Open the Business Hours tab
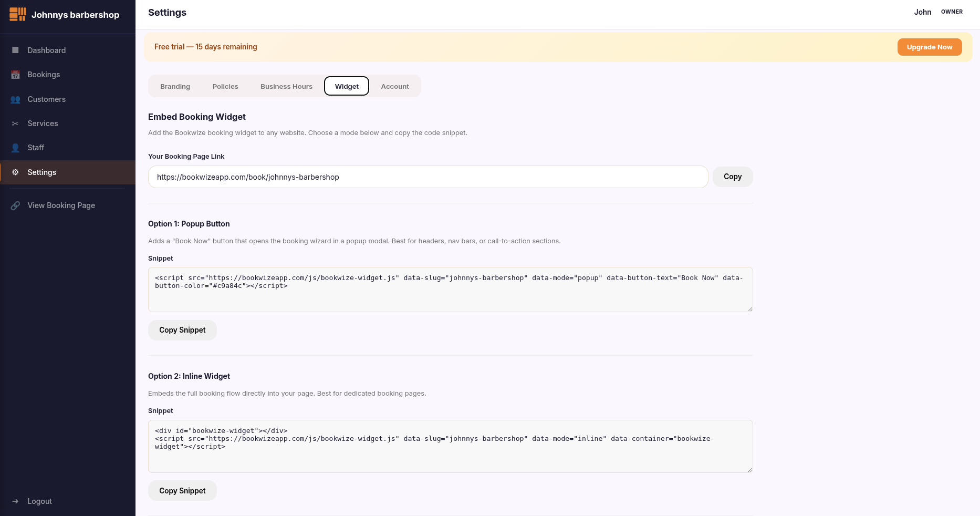The image size is (980, 516). [x=286, y=86]
